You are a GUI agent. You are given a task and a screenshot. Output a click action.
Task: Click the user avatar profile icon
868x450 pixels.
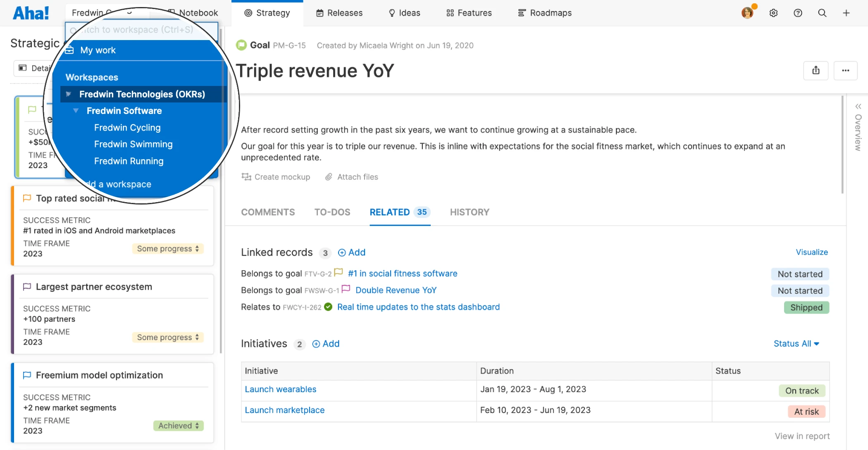pyautogui.click(x=747, y=13)
